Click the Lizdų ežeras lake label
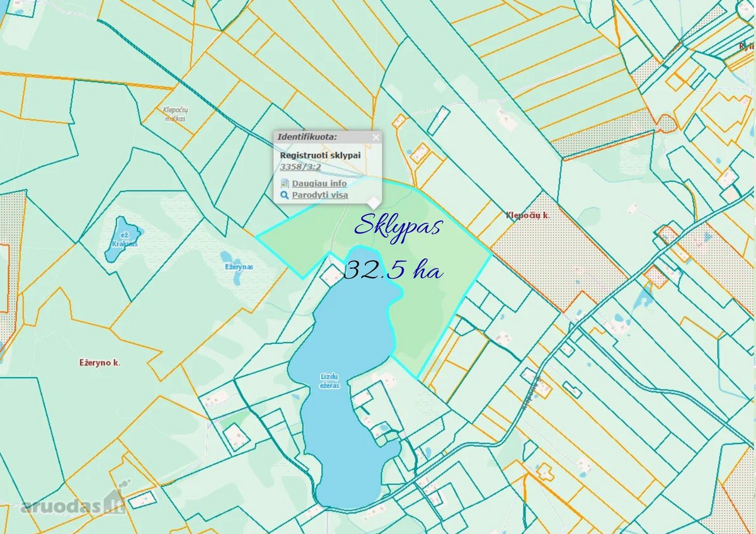 pyautogui.click(x=329, y=381)
